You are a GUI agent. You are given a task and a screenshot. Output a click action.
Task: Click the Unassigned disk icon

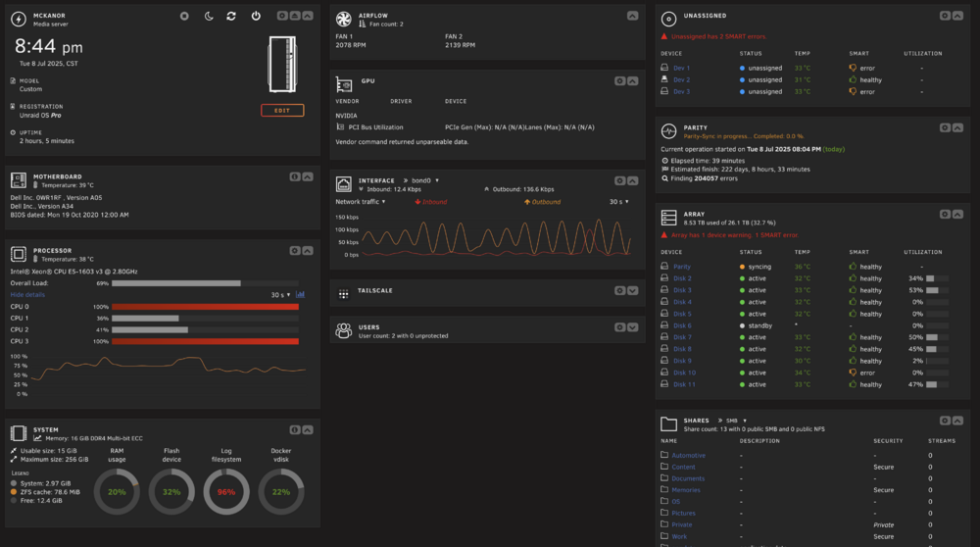point(668,20)
